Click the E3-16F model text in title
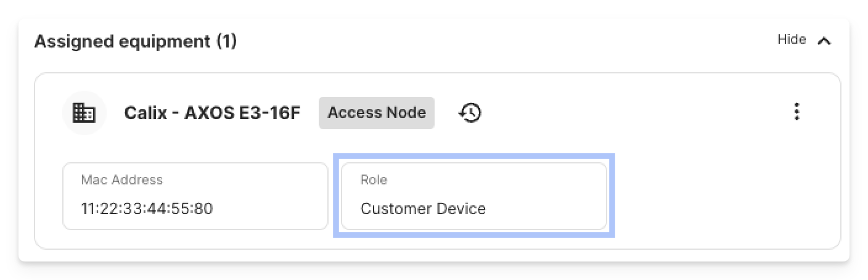Image resolution: width=868 pixels, height=280 pixels. [269, 113]
